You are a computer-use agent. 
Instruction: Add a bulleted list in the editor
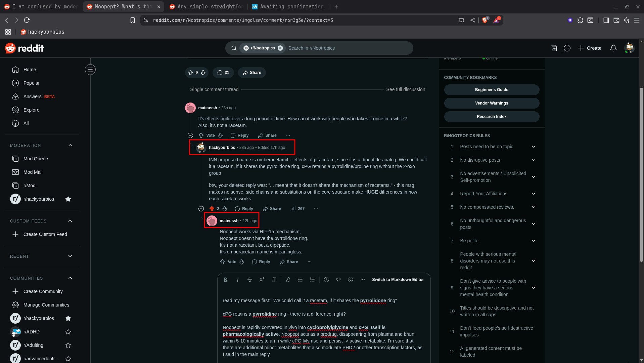pos(300,280)
